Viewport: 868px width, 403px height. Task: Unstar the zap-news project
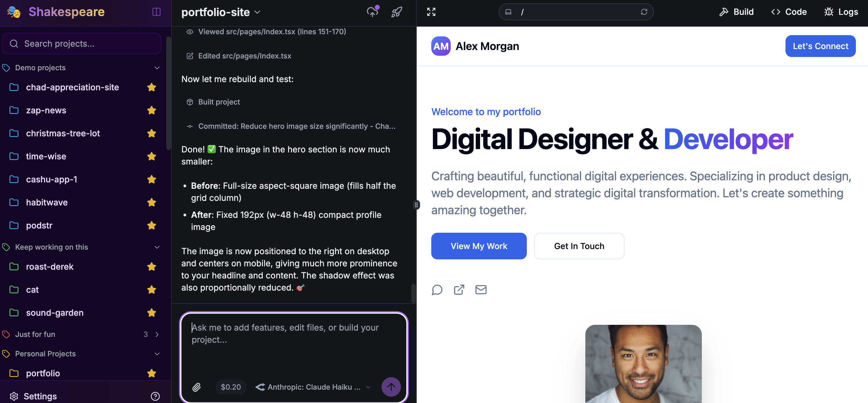(152, 110)
